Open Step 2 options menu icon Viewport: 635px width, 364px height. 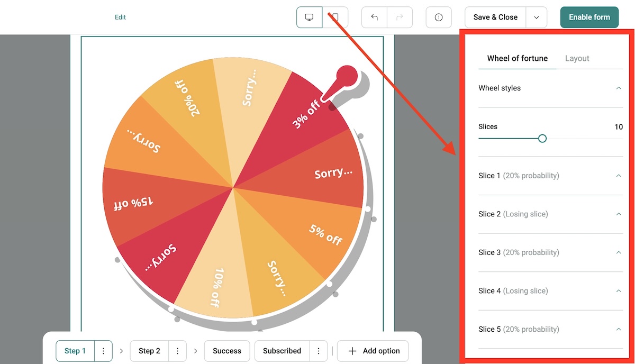click(177, 351)
